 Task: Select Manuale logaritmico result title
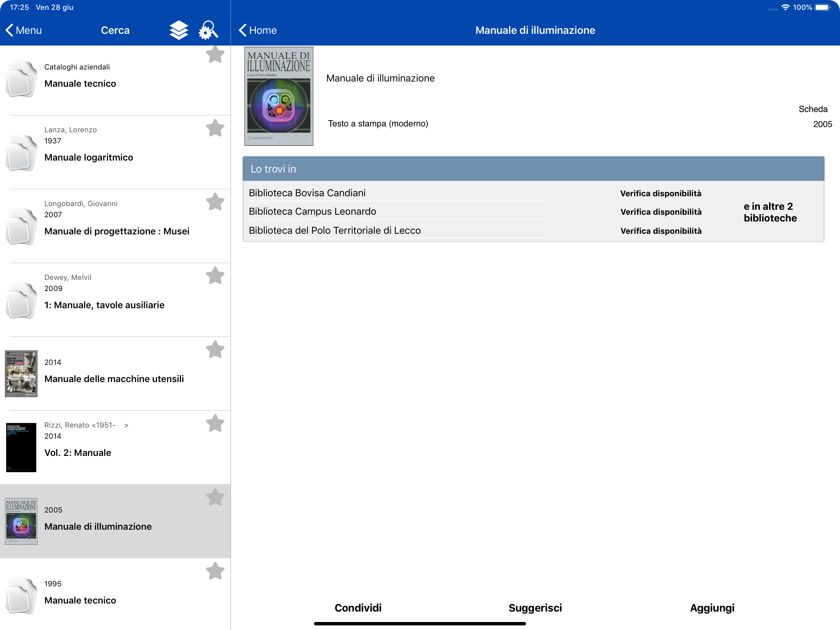tap(89, 157)
